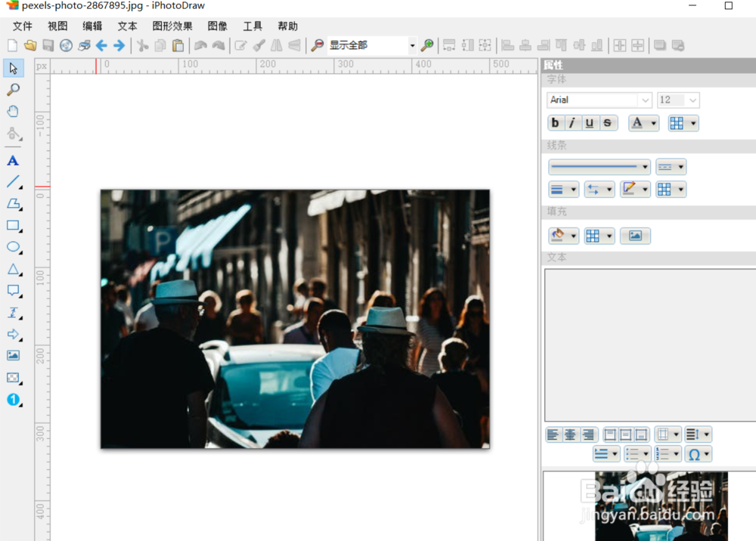Align text to the left

(553, 434)
